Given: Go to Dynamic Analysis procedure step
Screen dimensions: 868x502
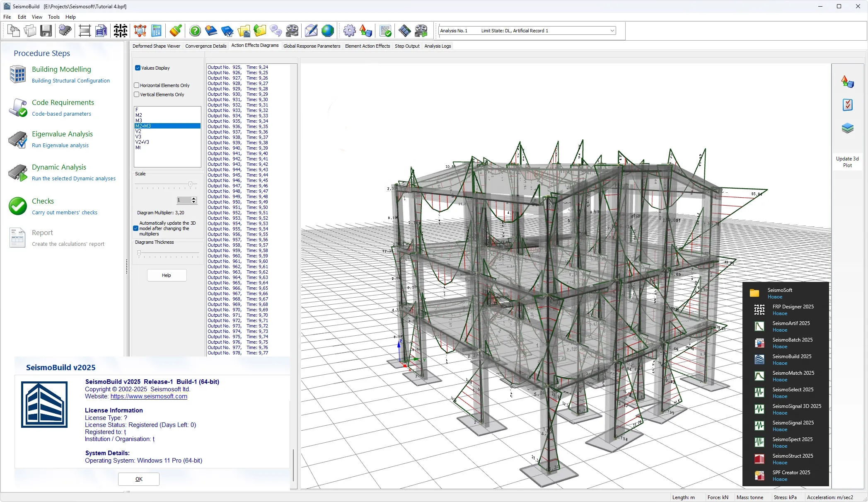Looking at the screenshot, I should pos(59,167).
